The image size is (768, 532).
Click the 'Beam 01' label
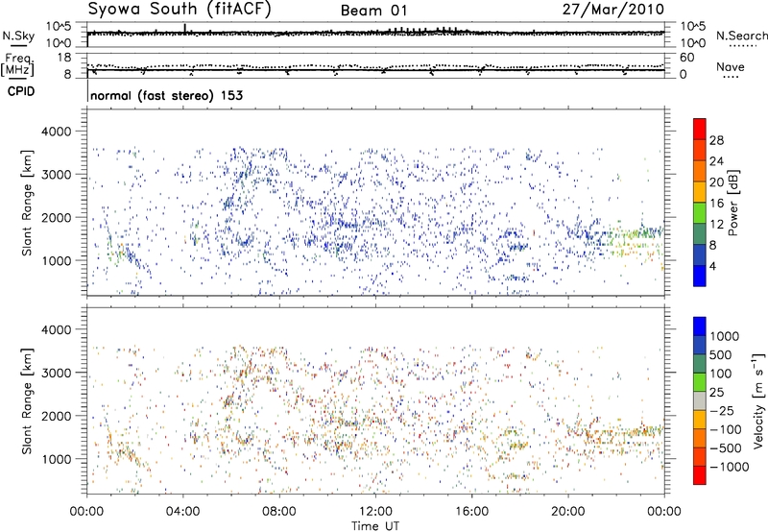(373, 11)
